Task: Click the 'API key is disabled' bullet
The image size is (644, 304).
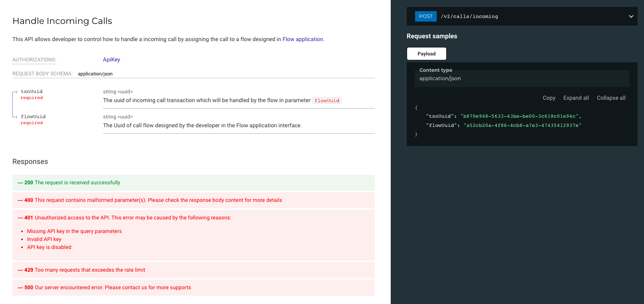Action: click(49, 247)
